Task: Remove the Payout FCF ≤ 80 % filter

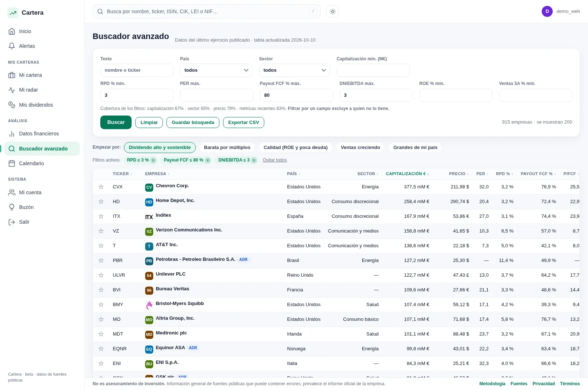Action: coord(208,160)
